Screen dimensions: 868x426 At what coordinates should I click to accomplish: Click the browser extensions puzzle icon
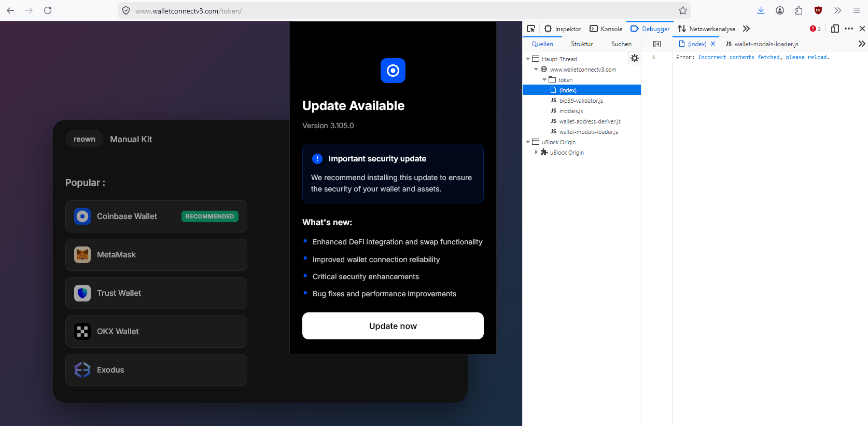(x=799, y=10)
